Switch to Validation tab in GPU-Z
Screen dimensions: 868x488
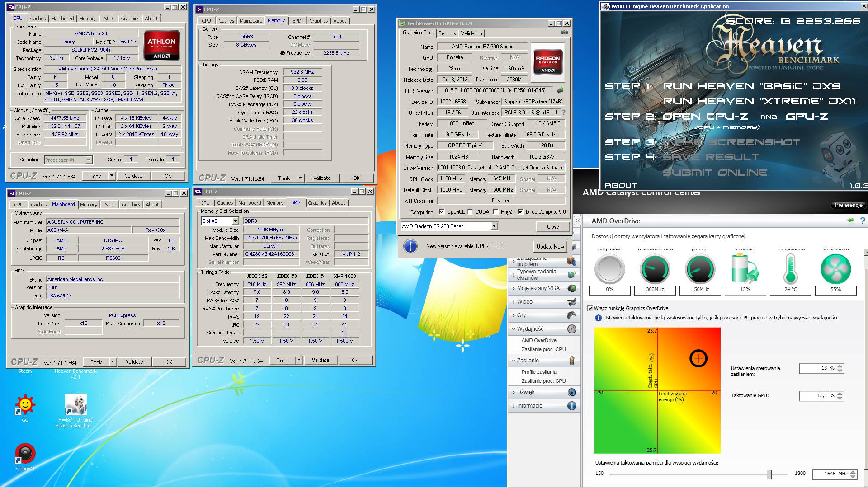(472, 33)
